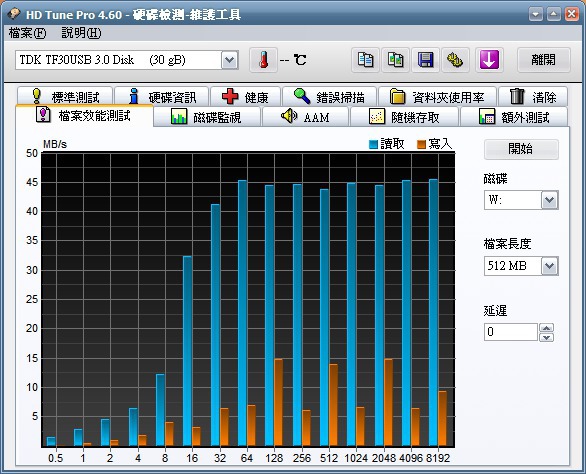Screen dimensions: 586x474
Task: Select the 磁碟監視 tab
Action: pos(207,117)
